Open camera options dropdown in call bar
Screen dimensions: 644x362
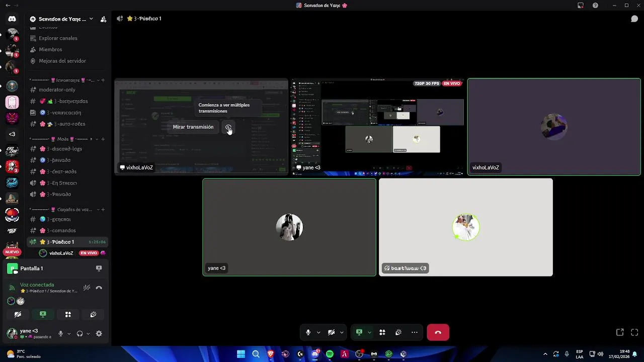[x=342, y=332]
